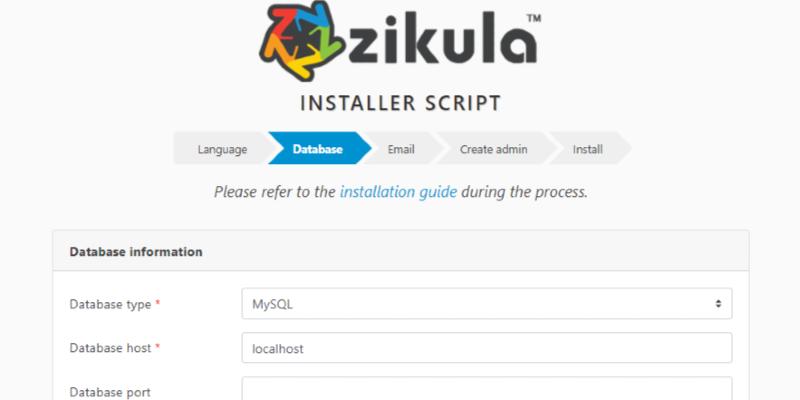The image size is (800, 400).
Task: Jump to the Install step
Action: coord(587,150)
